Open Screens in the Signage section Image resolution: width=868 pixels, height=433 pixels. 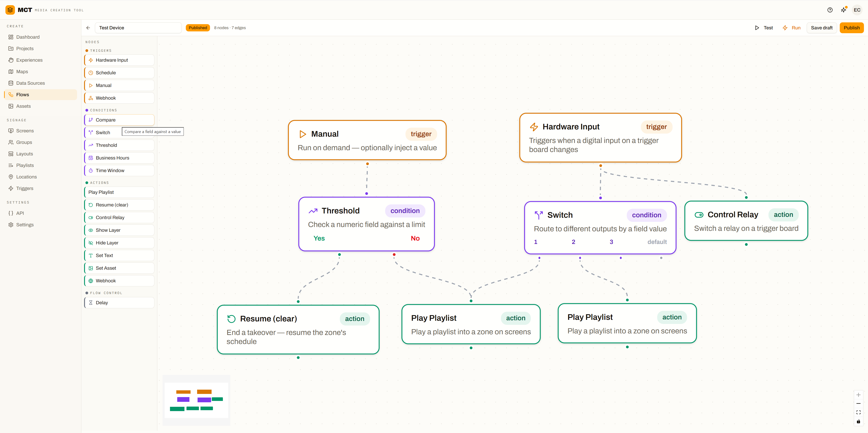click(40, 131)
